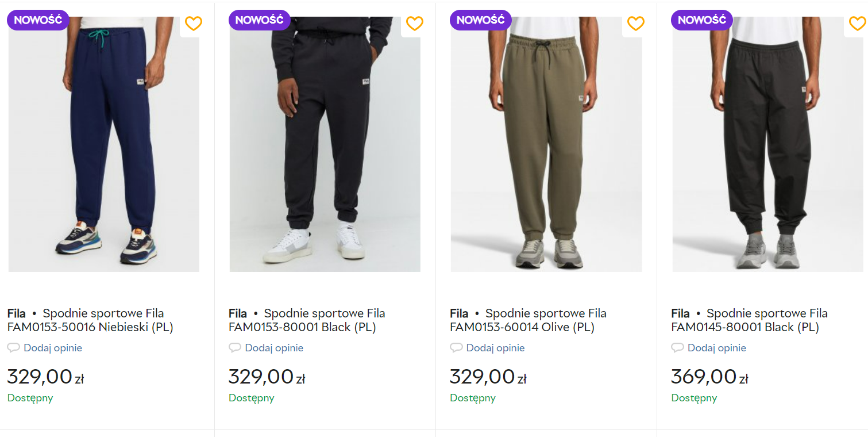Click the 369,00 zł price

pos(709,377)
